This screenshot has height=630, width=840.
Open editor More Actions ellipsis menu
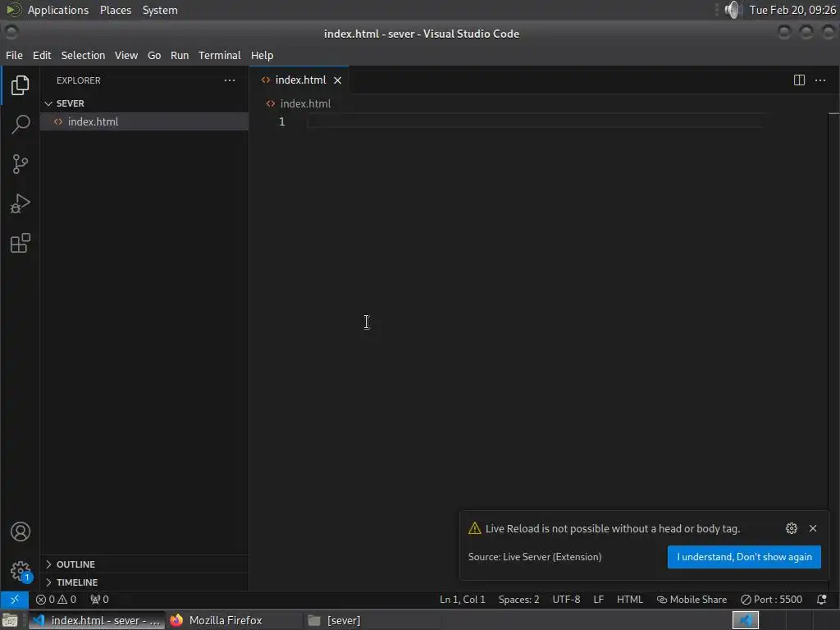tap(820, 80)
